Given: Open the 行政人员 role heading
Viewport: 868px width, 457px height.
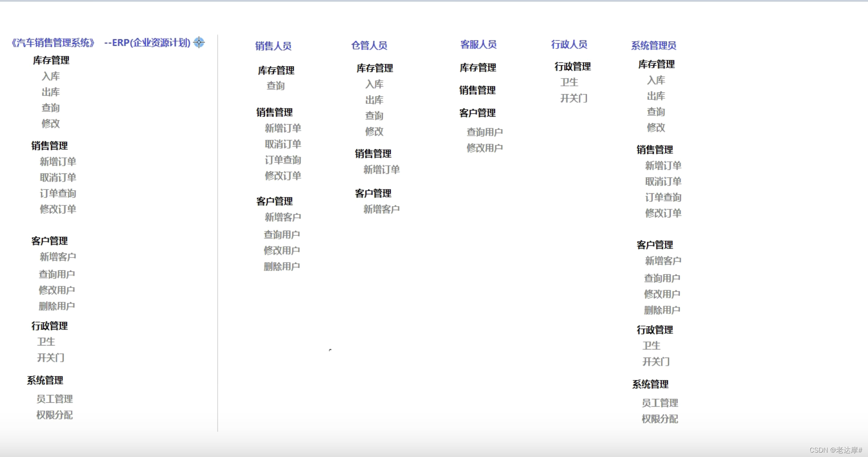Looking at the screenshot, I should (569, 44).
